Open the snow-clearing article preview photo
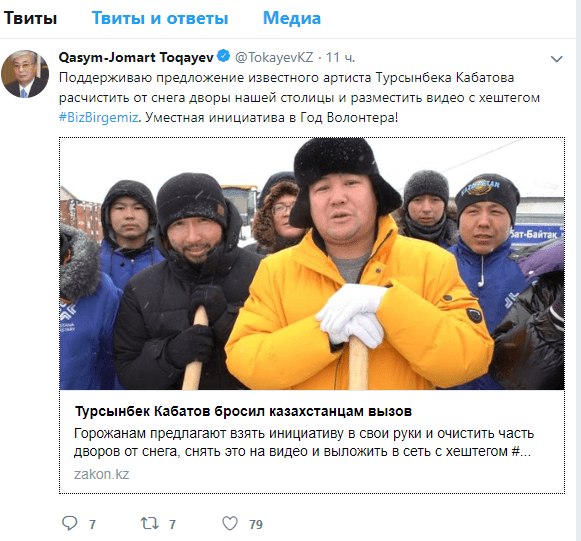The image size is (581, 541). click(x=312, y=263)
